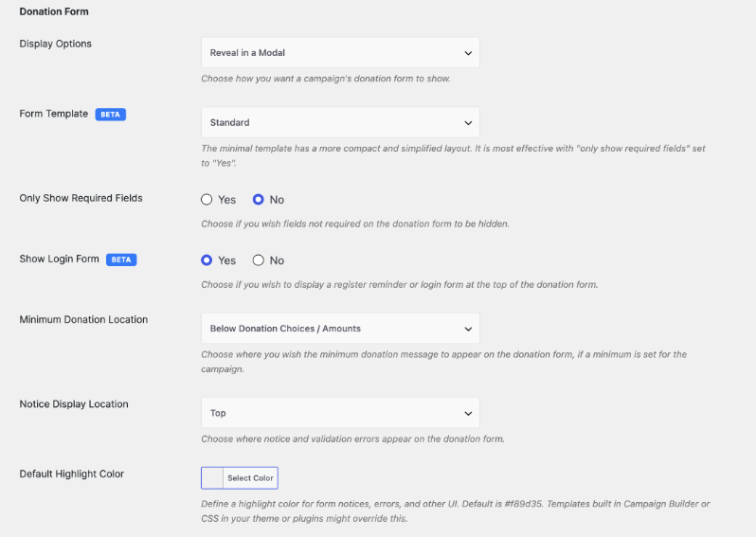
Task: Open the Form Template dropdown showing Standard
Action: point(340,122)
